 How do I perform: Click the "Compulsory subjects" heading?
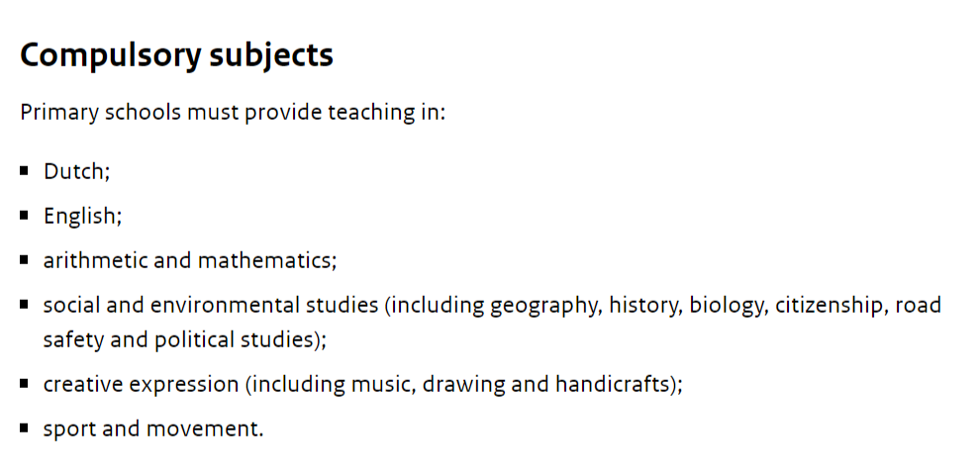(176, 54)
